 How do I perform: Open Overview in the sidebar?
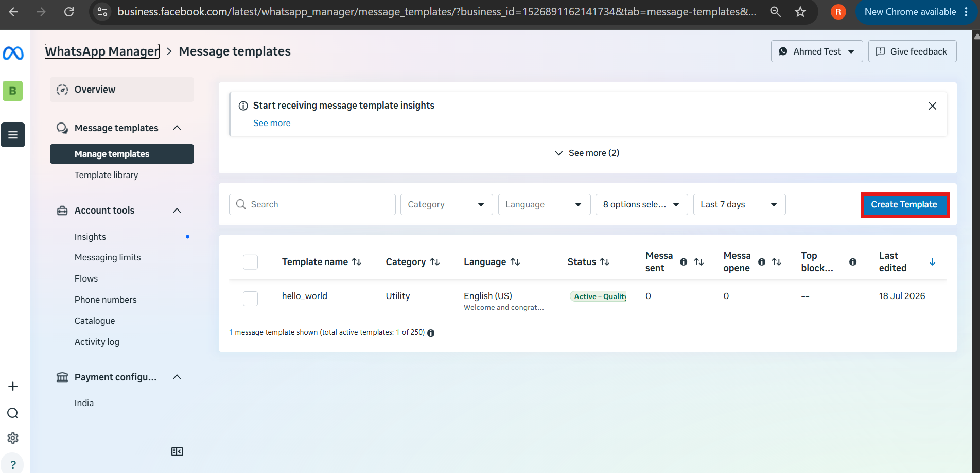(122, 90)
